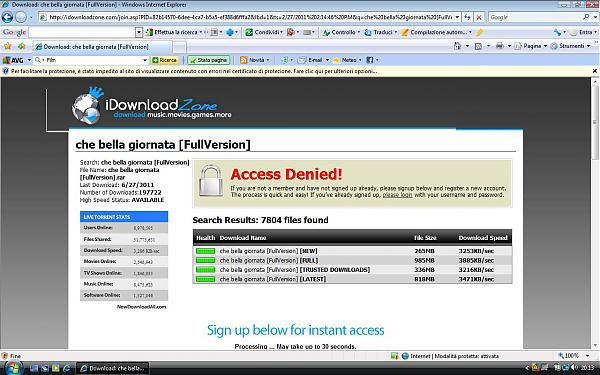
Task: Click the Stato pagina button
Action: pyautogui.click(x=209, y=60)
